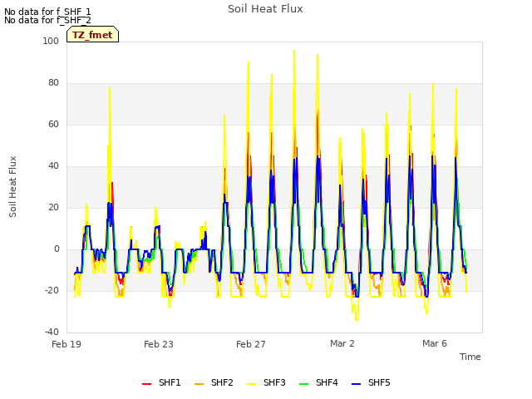Click the -20 y-axis tick label
This screenshot has width=532, height=399.
(x=52, y=290)
